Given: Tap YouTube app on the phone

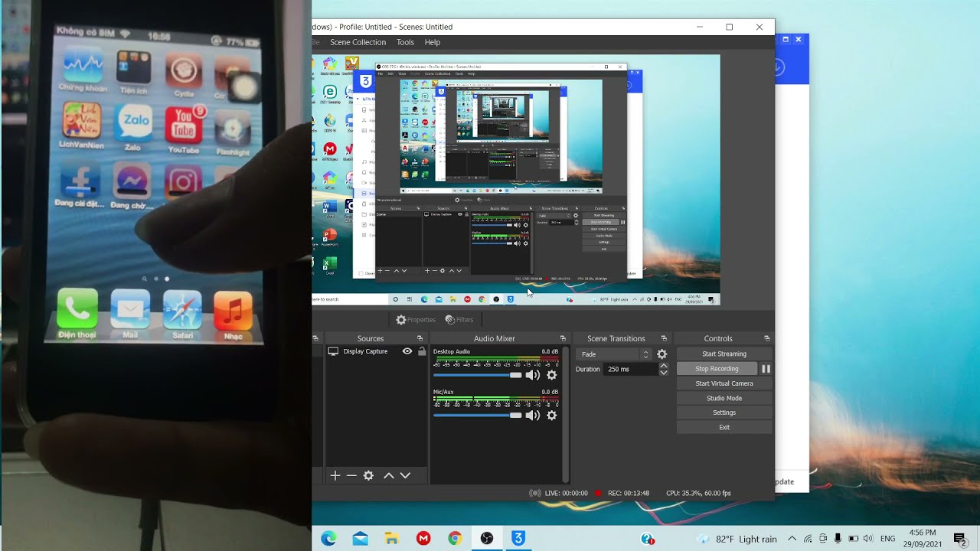Looking at the screenshot, I should click(184, 125).
